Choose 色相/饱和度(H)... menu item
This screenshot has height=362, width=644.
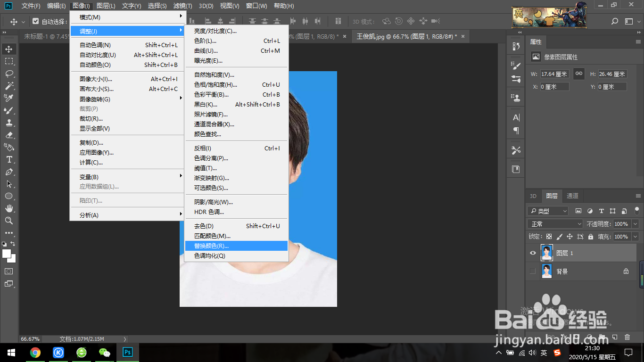(236, 84)
